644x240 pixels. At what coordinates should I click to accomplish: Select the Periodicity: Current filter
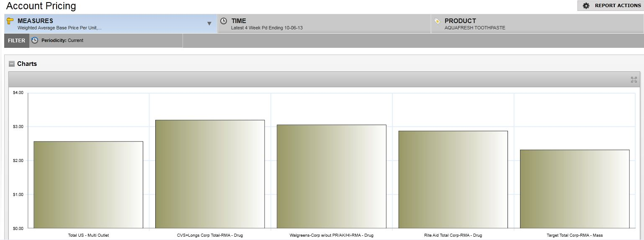62,41
